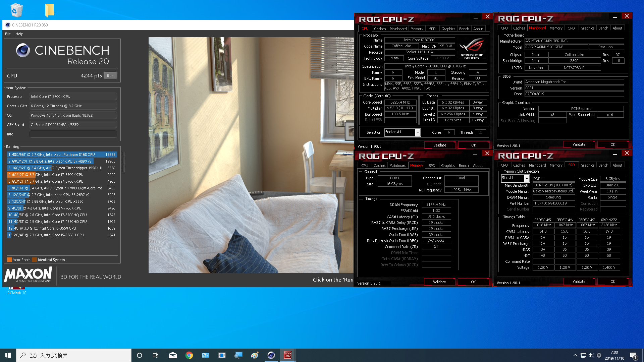This screenshot has height=362, width=644.
Task: Click the Model field ROG MAXIMUS XI GENE
Action: click(556, 47)
